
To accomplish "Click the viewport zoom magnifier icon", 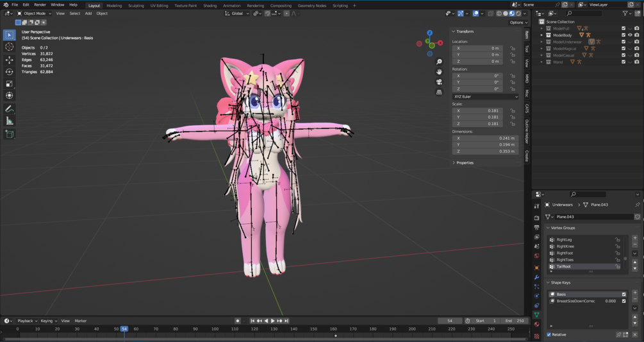I will [439, 62].
